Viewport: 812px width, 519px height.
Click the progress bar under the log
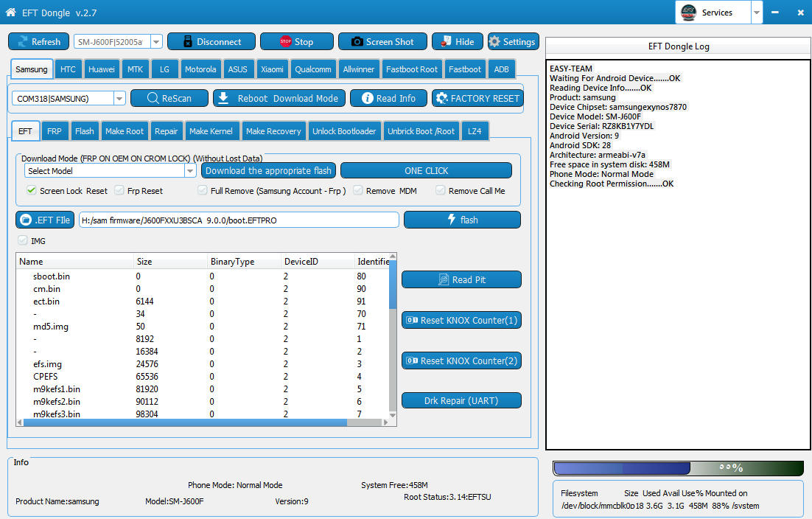pyautogui.click(x=679, y=468)
